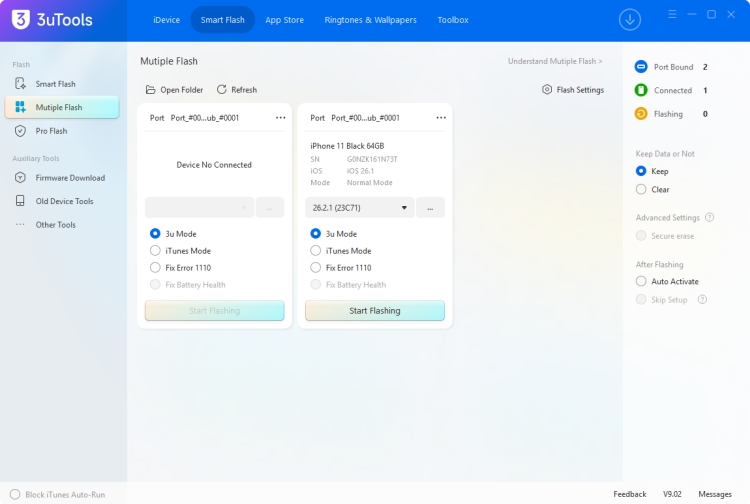Image resolution: width=750 pixels, height=504 pixels.
Task: Select Pro Flash shield icon in sidebar
Action: (x=20, y=131)
